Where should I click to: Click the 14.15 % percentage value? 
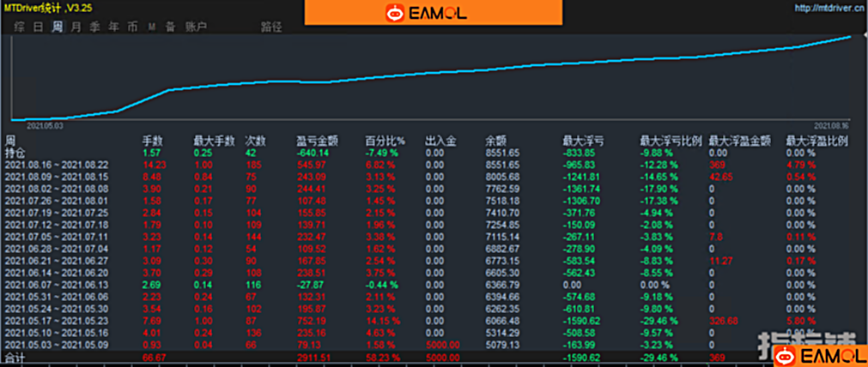[x=383, y=321]
